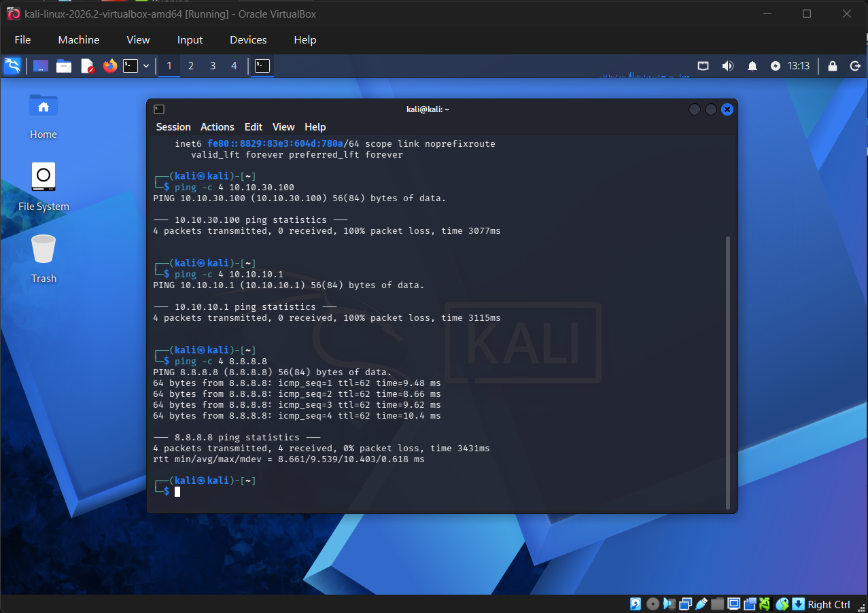The height and width of the screenshot is (613, 868).
Task: Open the VirtualBox Machine menu
Action: [x=79, y=40]
